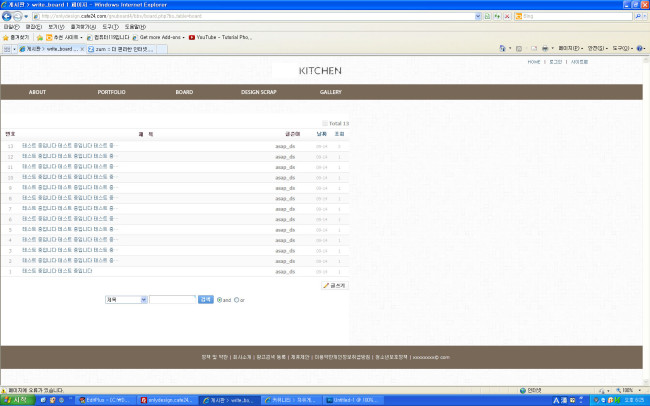This screenshot has height=406, width=650.
Task: Select the 'and' radio button
Action: tap(220, 299)
